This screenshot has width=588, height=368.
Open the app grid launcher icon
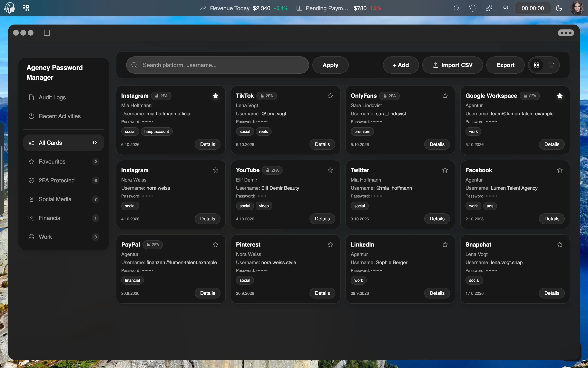click(x=26, y=8)
